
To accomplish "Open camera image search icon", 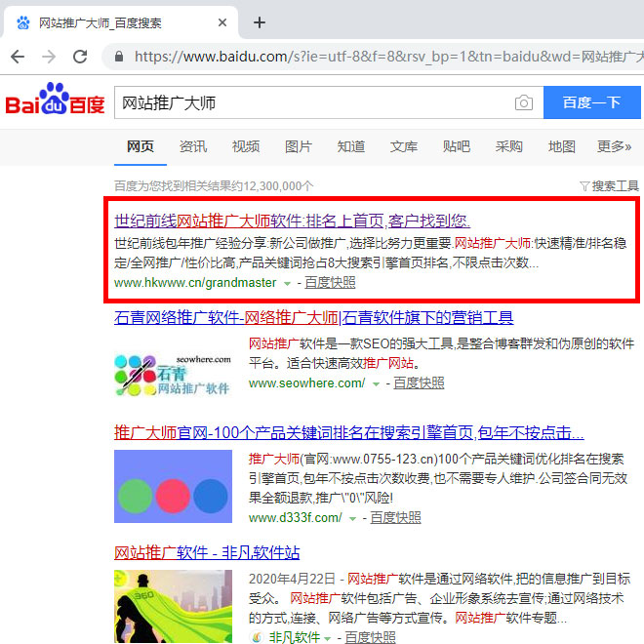I will [x=524, y=102].
